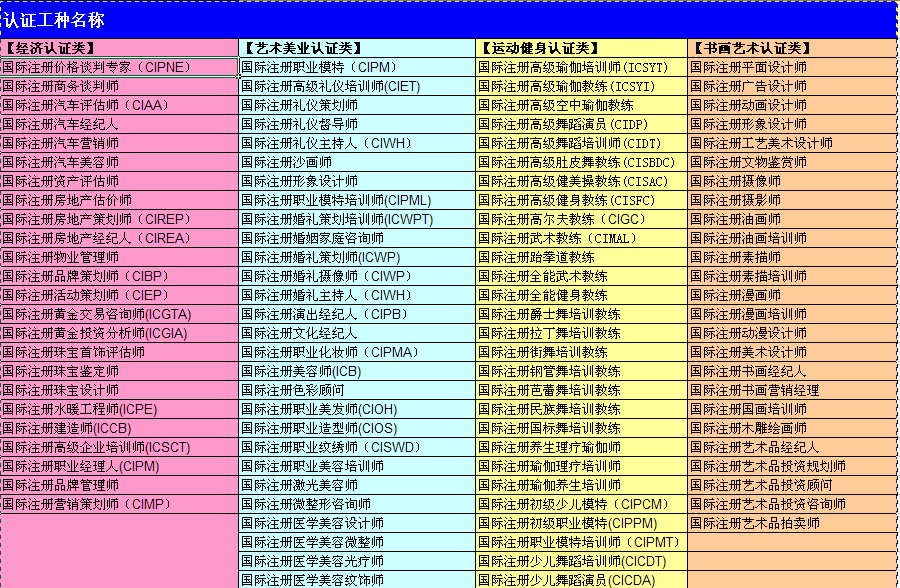Select the 国际注册街舞培训教练 cell
The image size is (900, 588).
point(581,352)
